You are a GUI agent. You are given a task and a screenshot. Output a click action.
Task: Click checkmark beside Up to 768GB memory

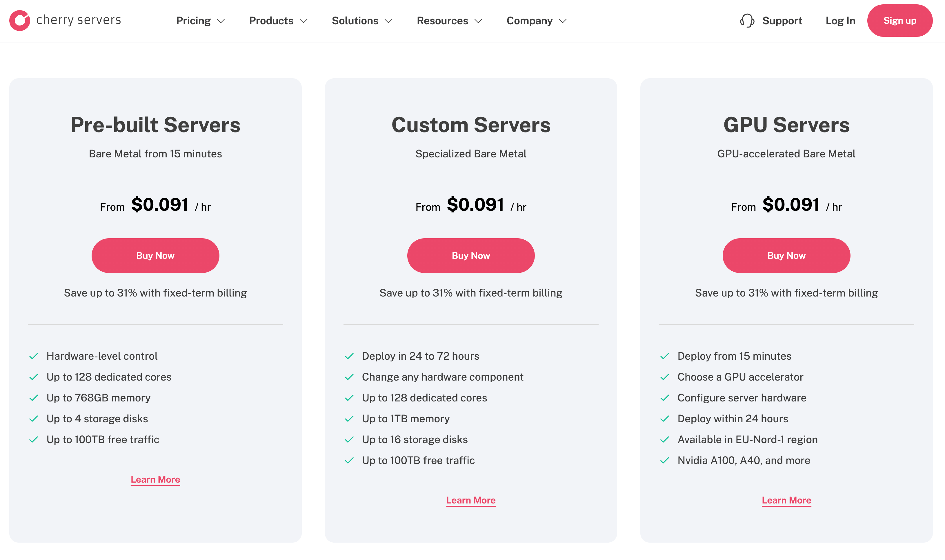tap(34, 398)
